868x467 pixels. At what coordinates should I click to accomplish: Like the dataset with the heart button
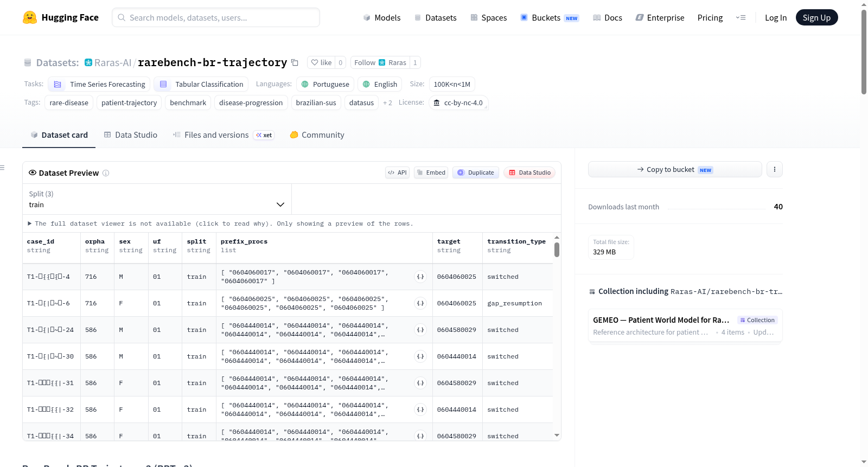[321, 62]
